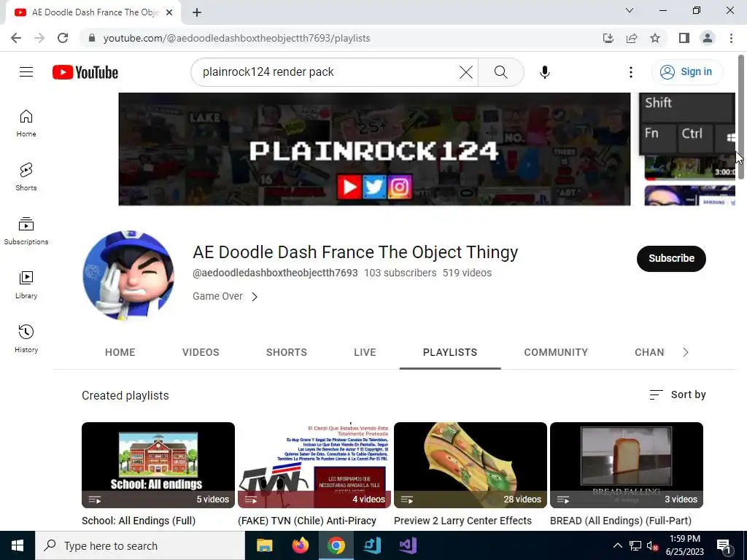
Task: Open the tab search chevron
Action: [630, 10]
